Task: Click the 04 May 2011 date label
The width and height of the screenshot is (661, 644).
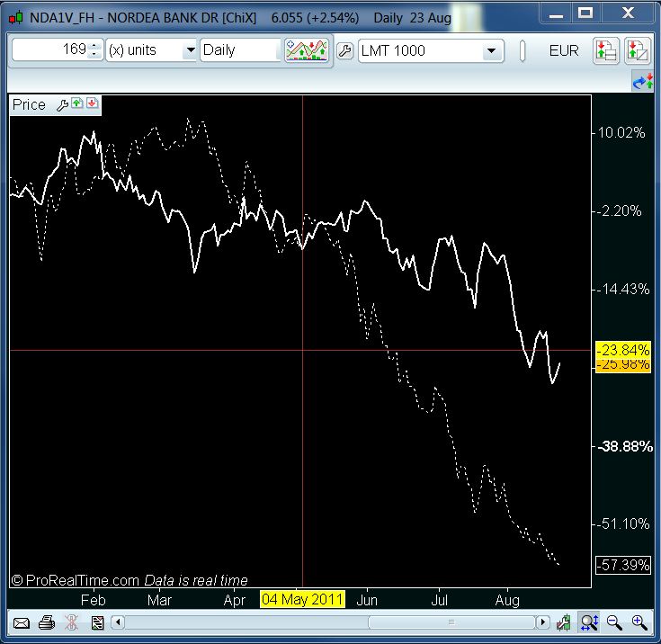Action: click(302, 599)
